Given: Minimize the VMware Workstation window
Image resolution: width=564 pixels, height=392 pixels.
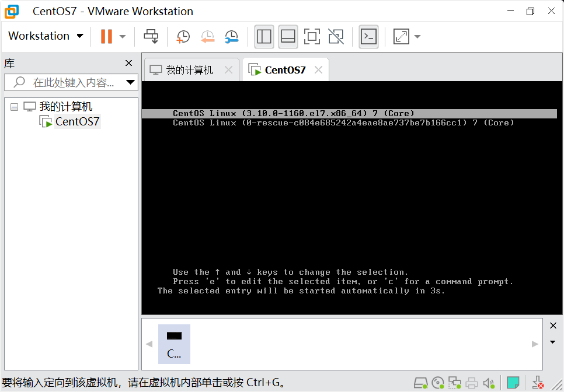Looking at the screenshot, I should (x=510, y=11).
